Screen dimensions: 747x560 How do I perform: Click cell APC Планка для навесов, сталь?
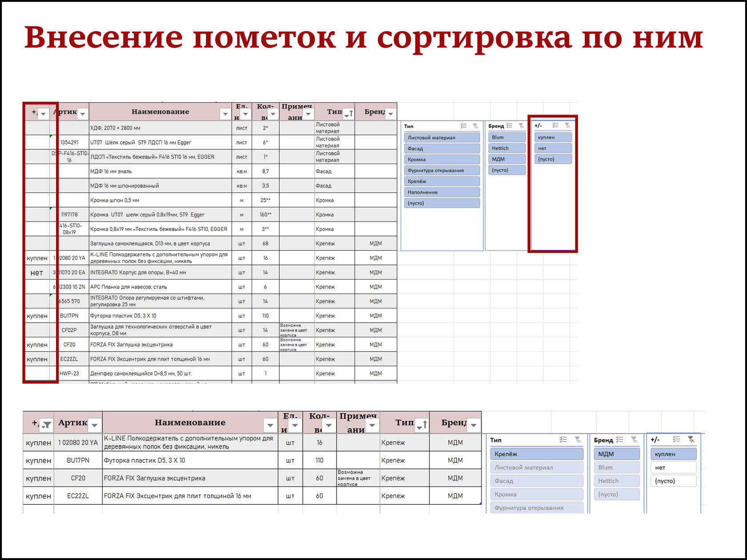[160, 287]
